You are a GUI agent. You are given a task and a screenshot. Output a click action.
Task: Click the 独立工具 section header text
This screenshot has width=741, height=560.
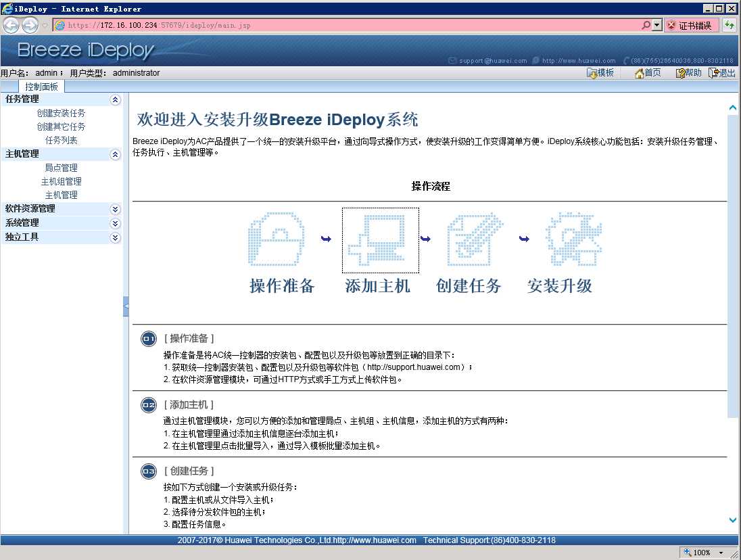pos(22,237)
